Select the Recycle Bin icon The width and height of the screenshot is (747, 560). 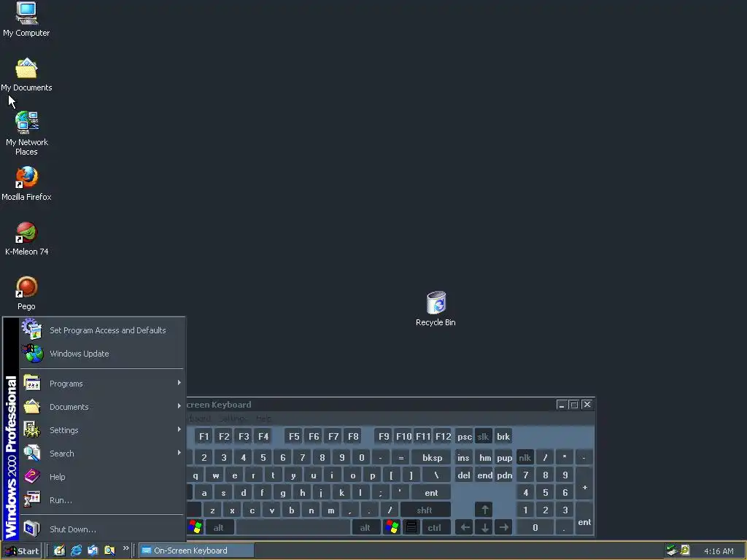pyautogui.click(x=436, y=309)
